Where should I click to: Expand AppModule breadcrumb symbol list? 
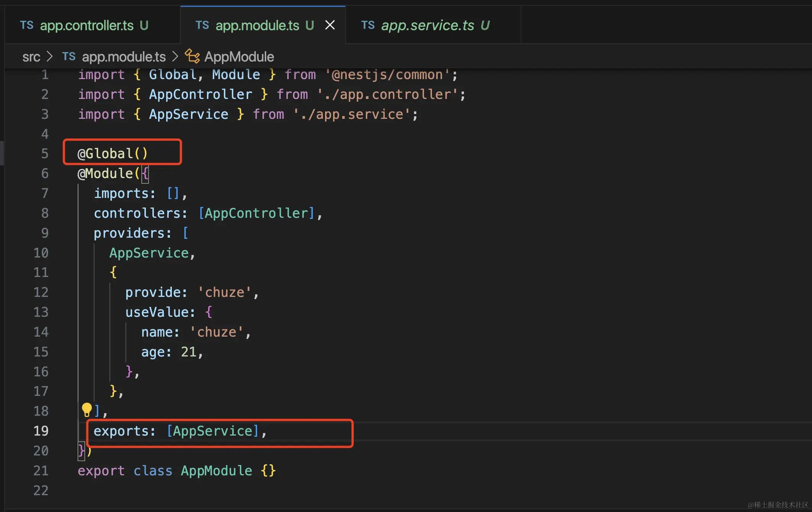pyautogui.click(x=239, y=57)
